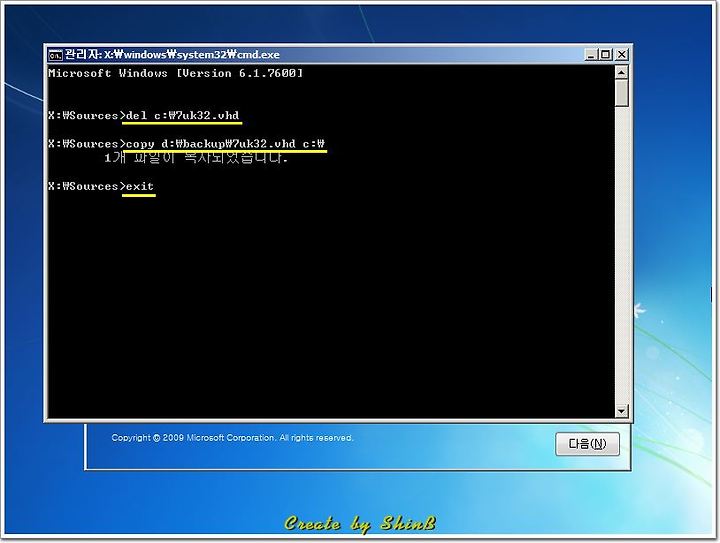The image size is (720, 543).
Task: Close the cmd.exe window
Action: (621, 55)
